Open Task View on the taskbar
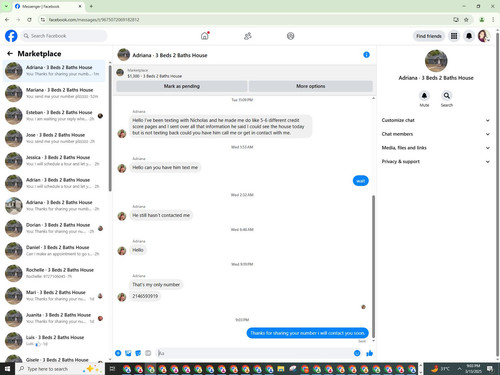Image resolution: width=500 pixels, height=375 pixels. [x=112, y=369]
